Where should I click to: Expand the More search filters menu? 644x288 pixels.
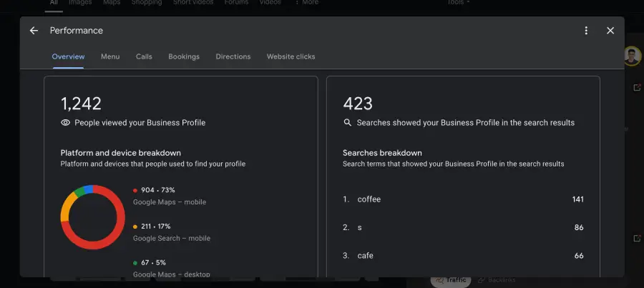(307, 2)
